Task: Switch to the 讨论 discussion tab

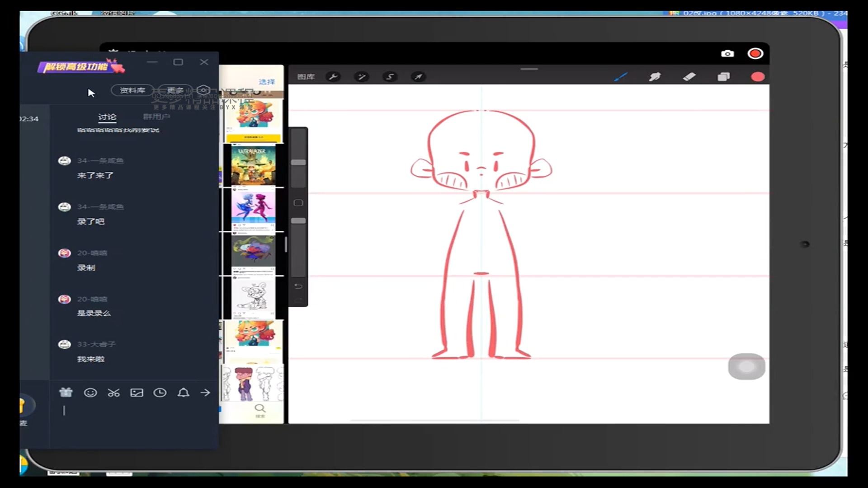Action: pyautogui.click(x=107, y=117)
